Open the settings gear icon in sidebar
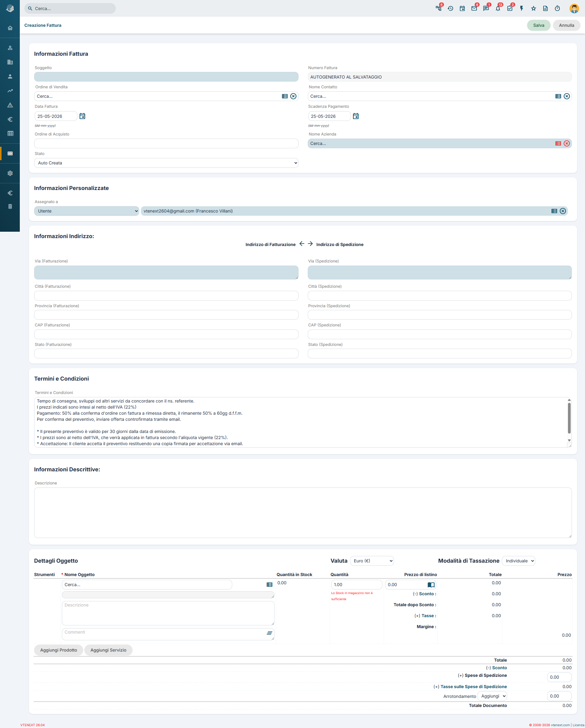This screenshot has height=728, width=585. 10,173
